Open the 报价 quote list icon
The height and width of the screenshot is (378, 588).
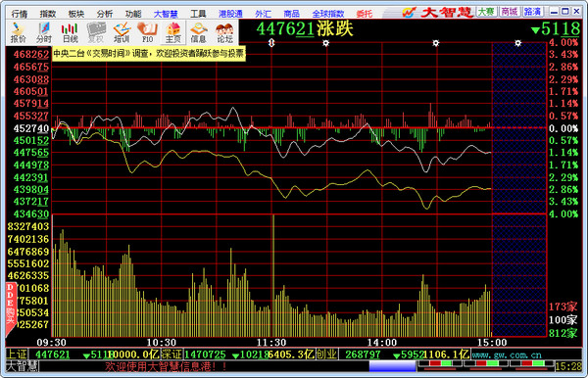point(18,32)
